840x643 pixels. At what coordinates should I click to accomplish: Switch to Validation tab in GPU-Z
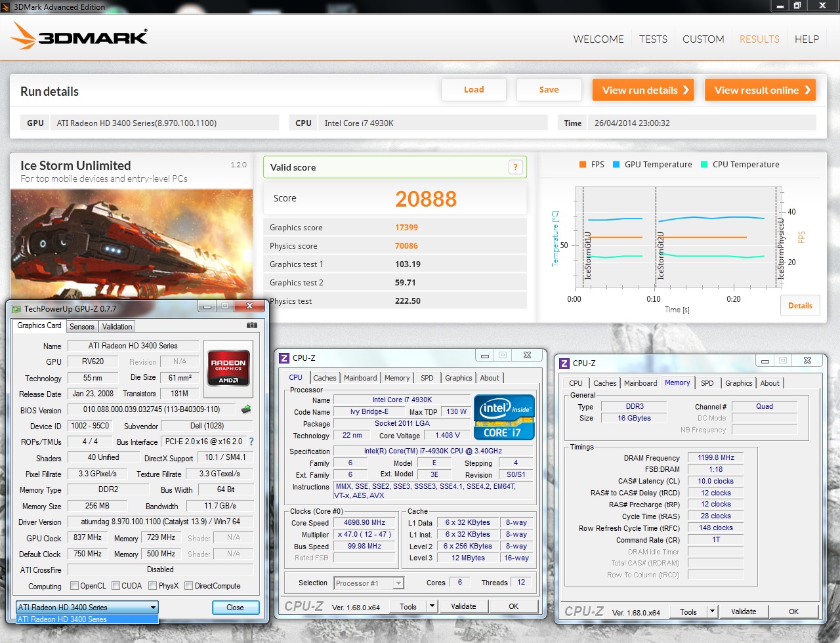click(117, 326)
